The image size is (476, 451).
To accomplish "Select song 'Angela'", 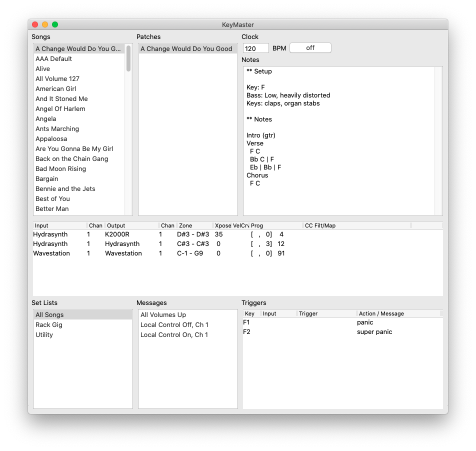I will (x=79, y=119).
